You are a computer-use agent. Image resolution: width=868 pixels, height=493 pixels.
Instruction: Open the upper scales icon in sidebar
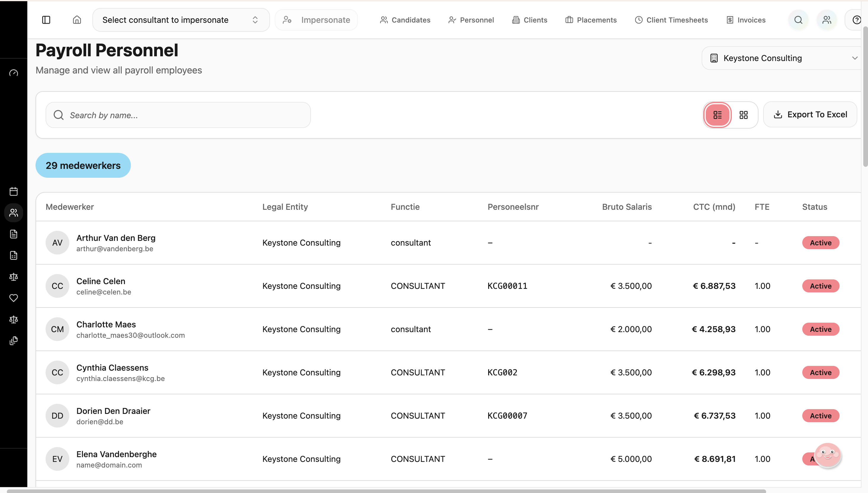coord(14,277)
